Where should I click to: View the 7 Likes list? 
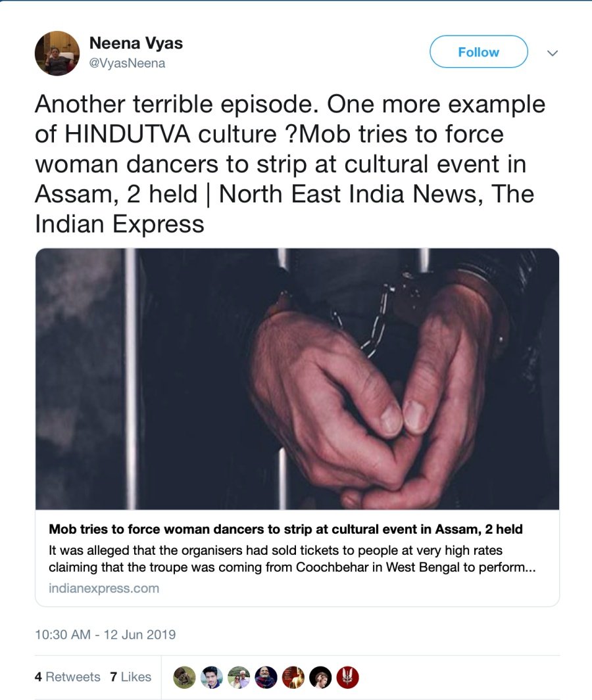pos(130,677)
